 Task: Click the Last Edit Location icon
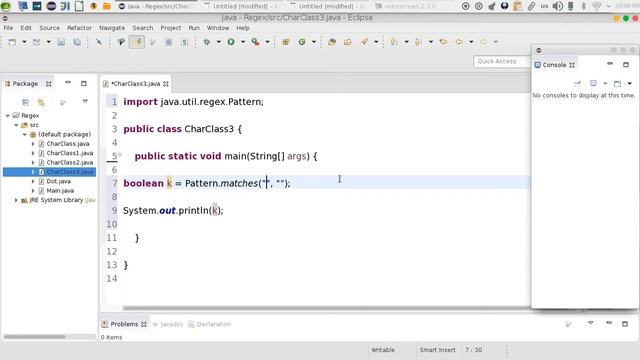click(x=443, y=42)
